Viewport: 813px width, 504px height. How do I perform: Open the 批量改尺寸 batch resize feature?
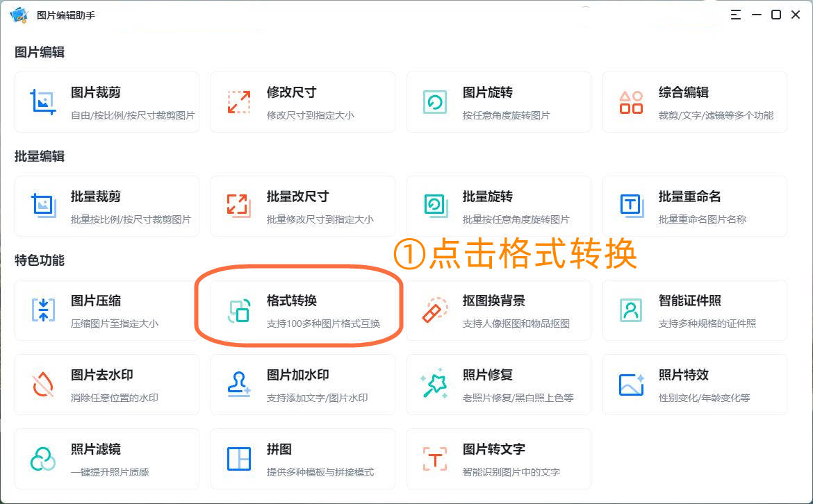[303, 205]
